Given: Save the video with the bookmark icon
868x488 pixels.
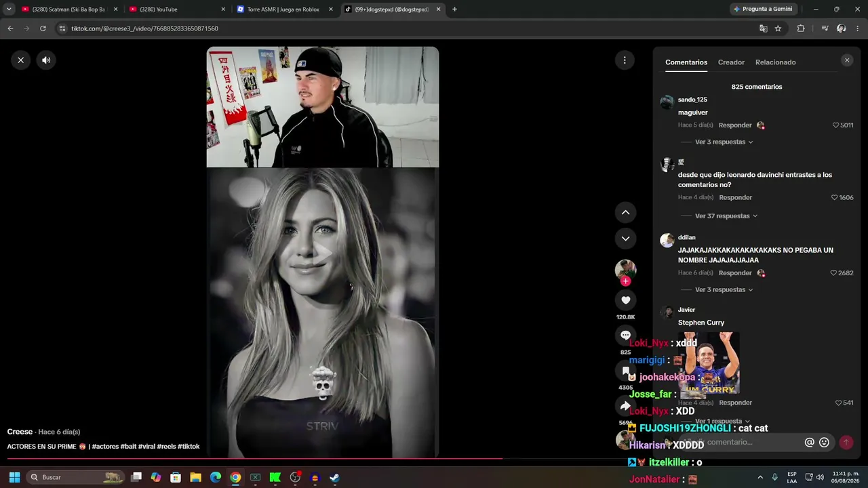Looking at the screenshot, I should 625,371.
